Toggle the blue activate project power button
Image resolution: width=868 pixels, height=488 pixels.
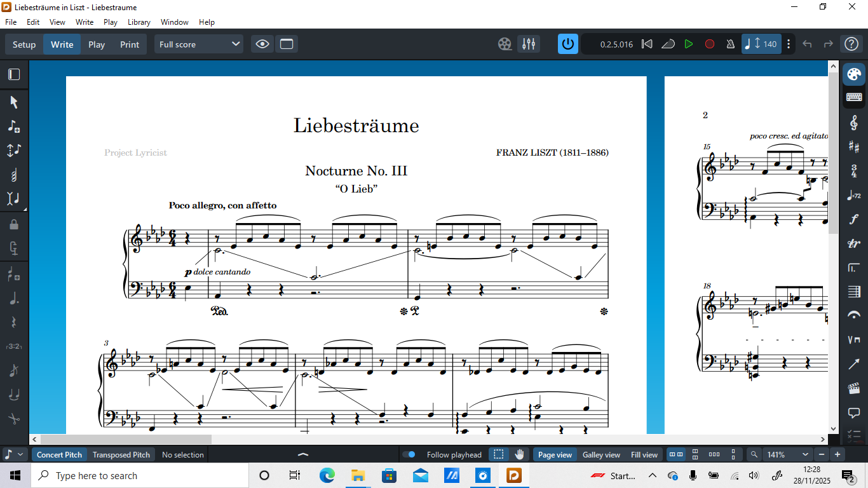(567, 44)
